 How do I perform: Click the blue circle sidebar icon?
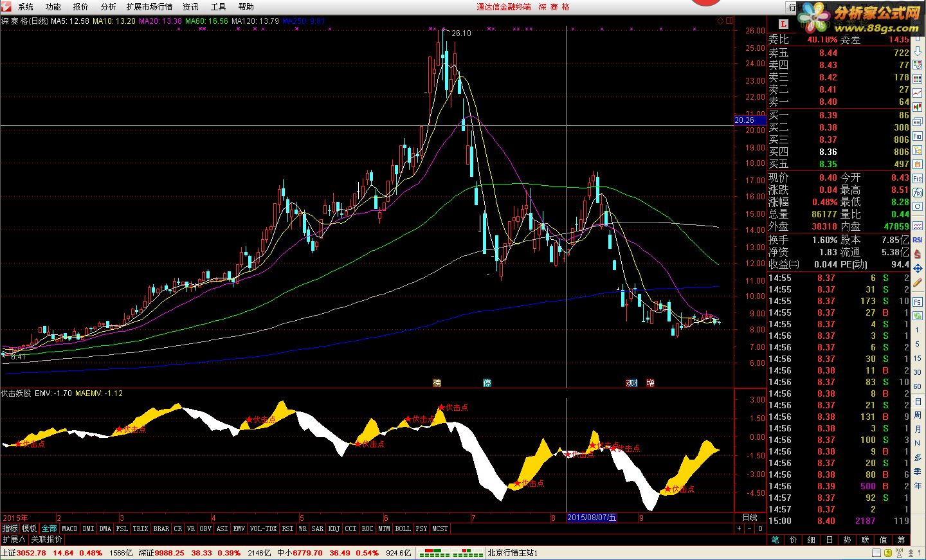[918, 205]
